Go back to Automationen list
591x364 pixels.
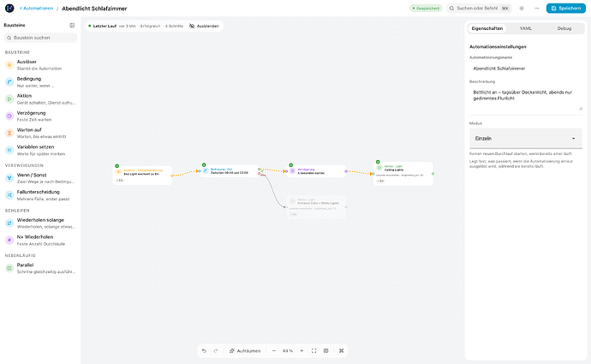pyautogui.click(x=36, y=9)
